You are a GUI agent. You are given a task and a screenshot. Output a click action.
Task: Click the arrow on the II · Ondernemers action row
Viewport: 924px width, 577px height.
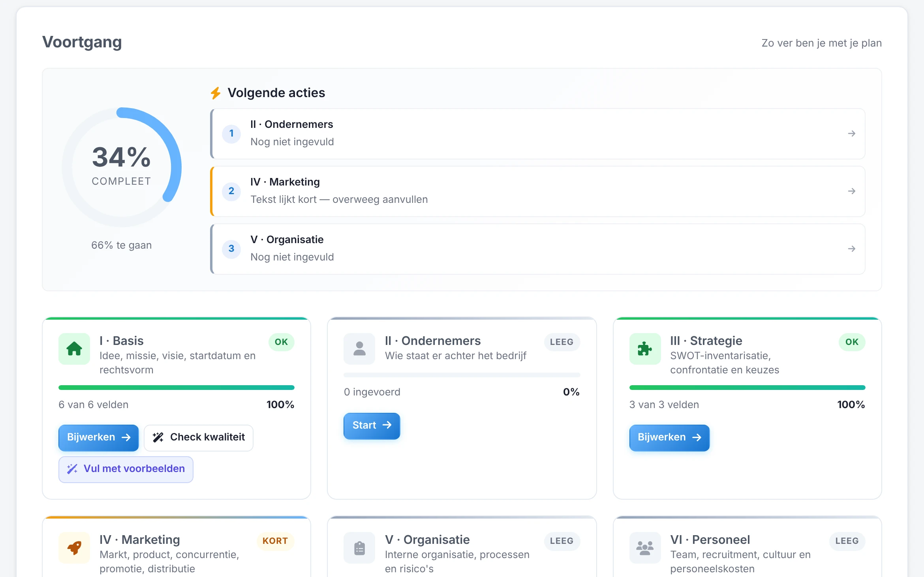pyautogui.click(x=852, y=134)
